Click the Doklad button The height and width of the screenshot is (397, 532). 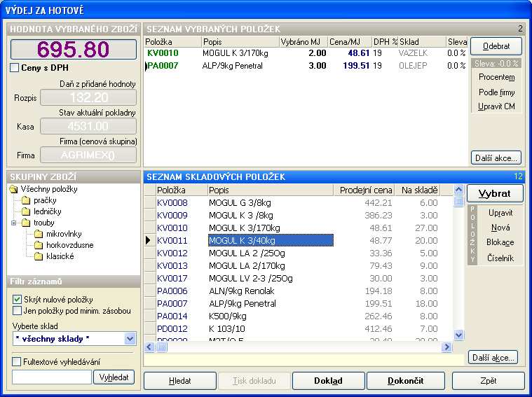[x=328, y=381]
